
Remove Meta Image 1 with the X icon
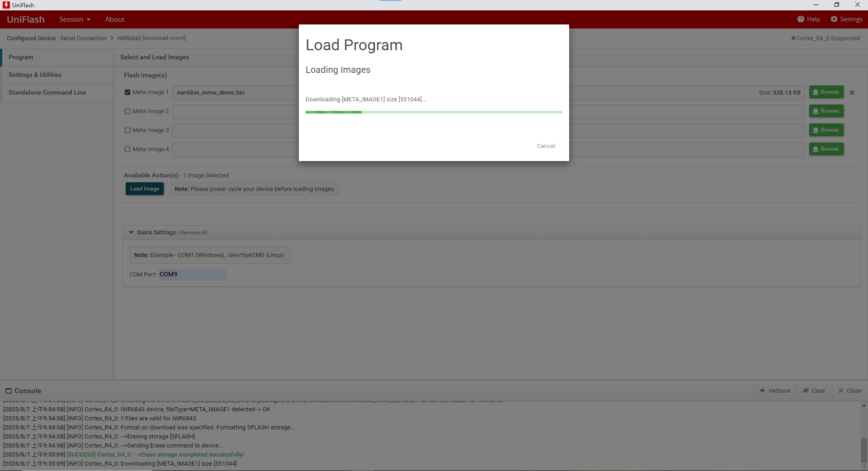[x=852, y=92]
